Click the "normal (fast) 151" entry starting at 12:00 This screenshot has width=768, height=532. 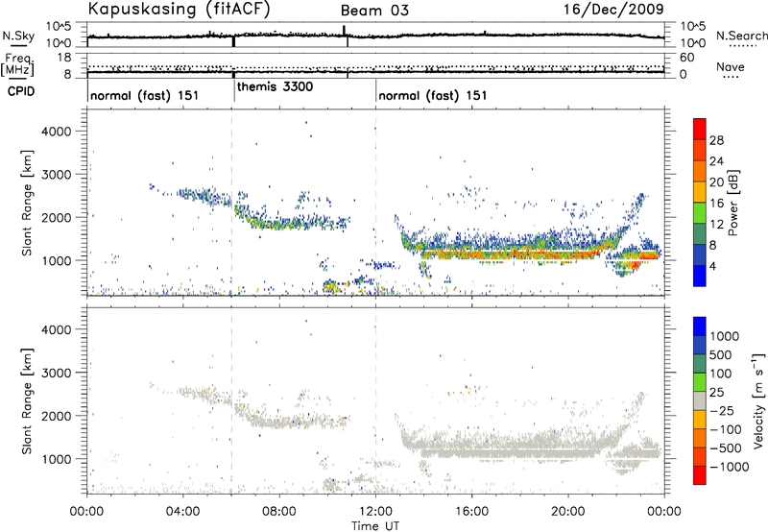433,95
